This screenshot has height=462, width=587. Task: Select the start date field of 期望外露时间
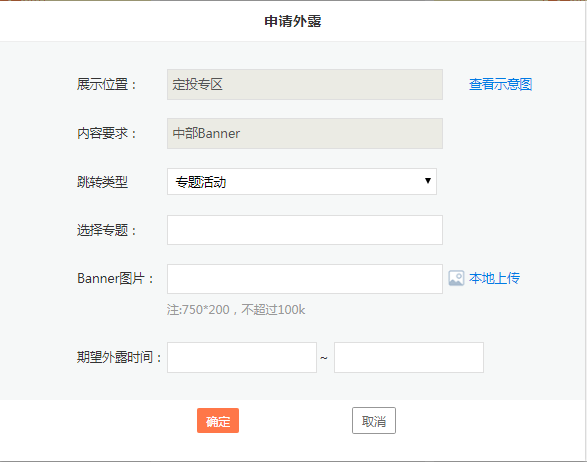(242, 358)
